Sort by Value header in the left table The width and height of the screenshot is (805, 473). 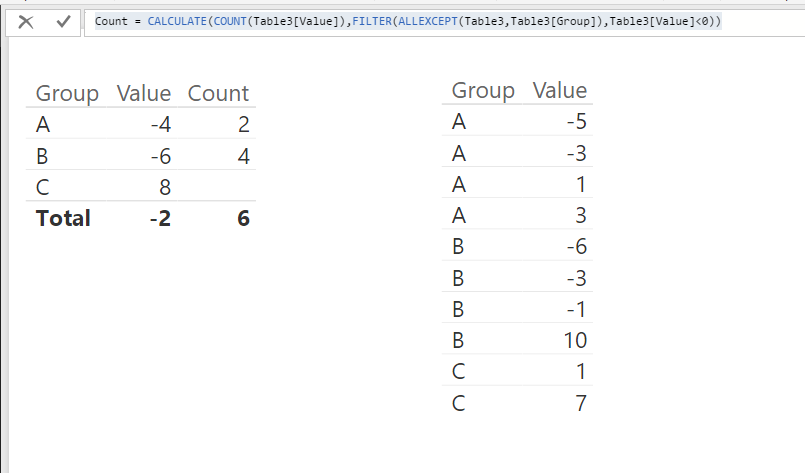(144, 93)
